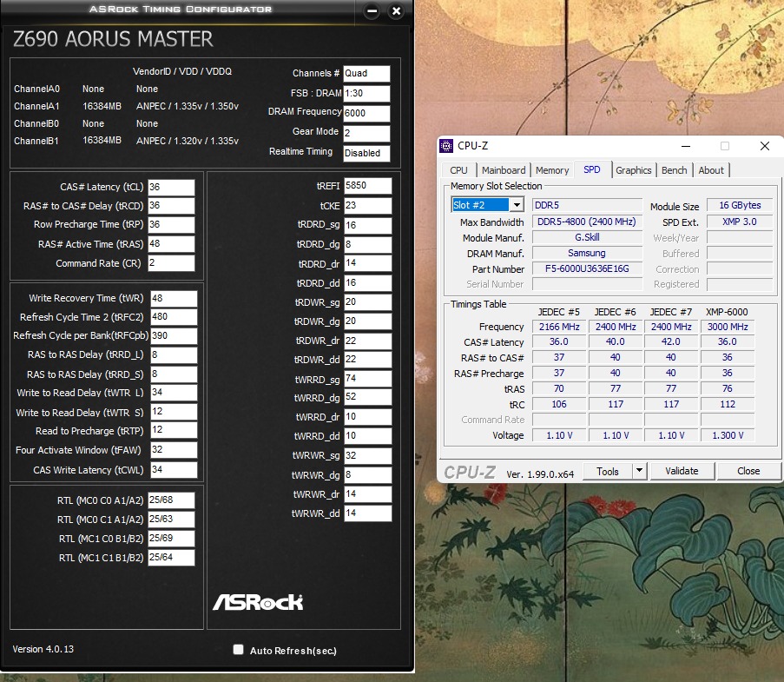Select the FSB : DRAM ratio field
This screenshot has height=682, width=784.
coord(366,93)
